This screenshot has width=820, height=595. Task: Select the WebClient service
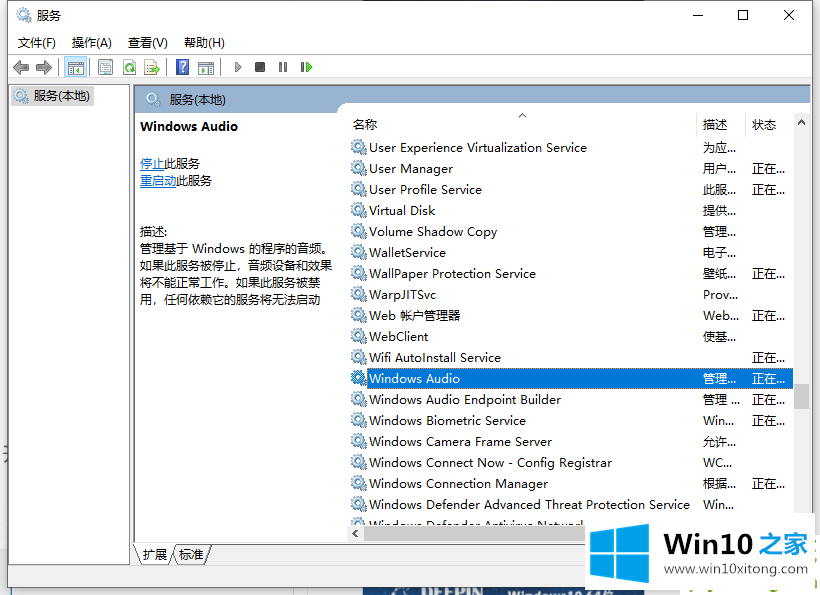(x=572, y=337)
